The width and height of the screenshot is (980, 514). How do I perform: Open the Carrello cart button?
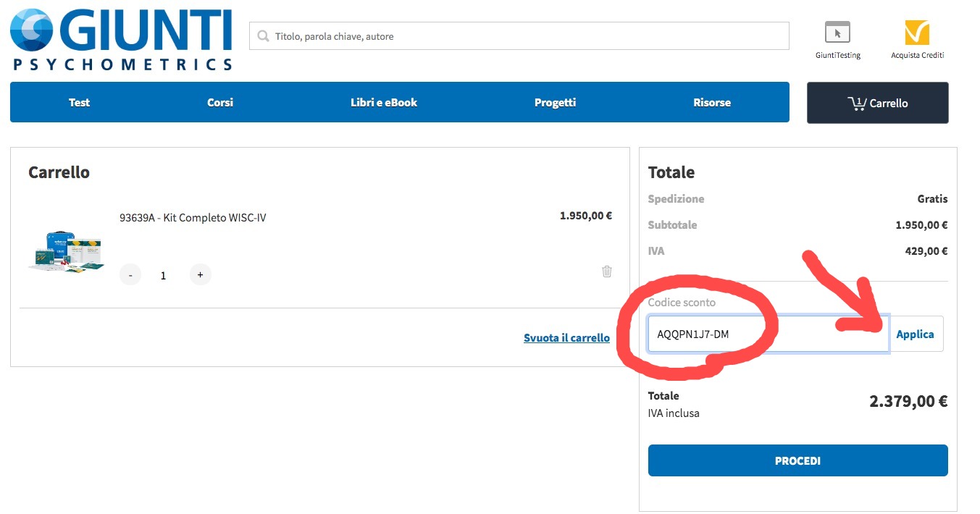pos(878,103)
